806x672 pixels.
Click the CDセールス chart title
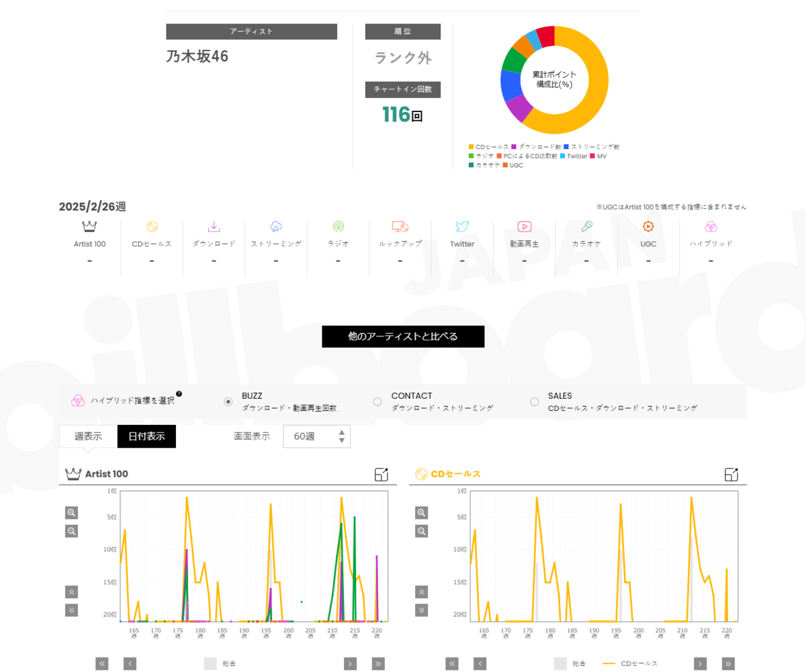point(456,474)
